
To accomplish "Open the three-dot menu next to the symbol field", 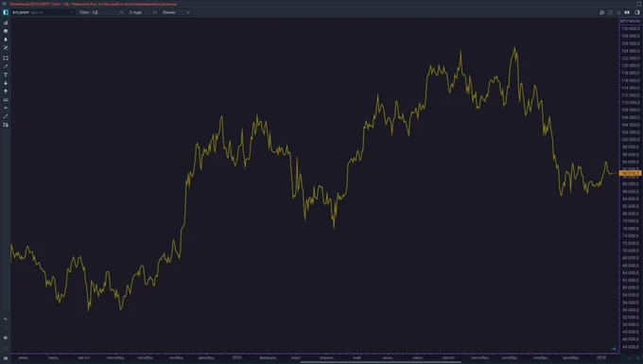I will (x=73, y=12).
